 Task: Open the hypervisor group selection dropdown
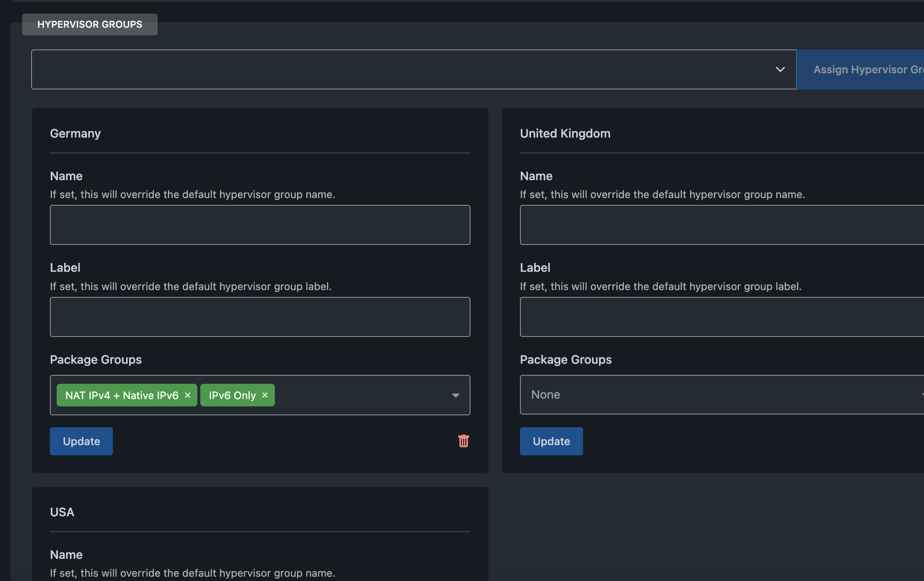pos(413,69)
